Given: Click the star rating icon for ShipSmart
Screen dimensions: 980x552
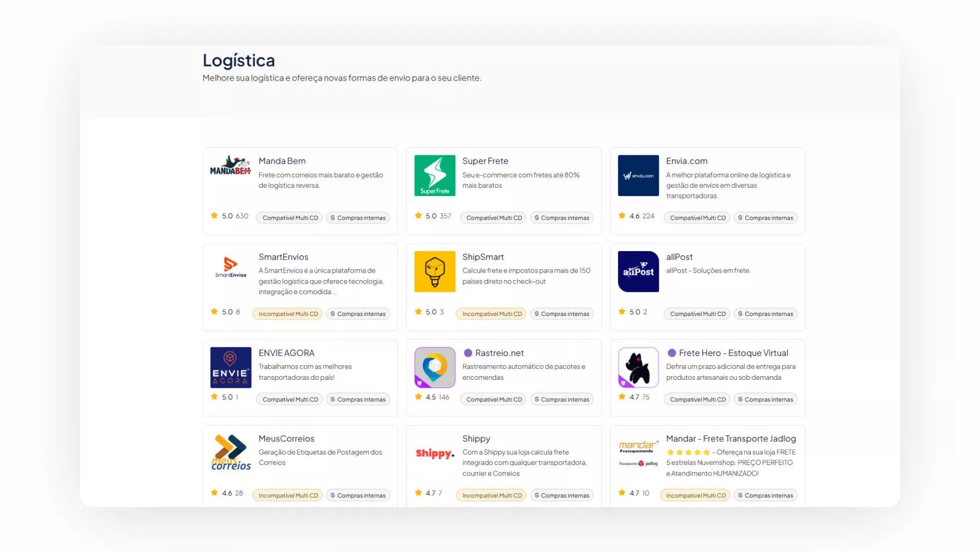Looking at the screenshot, I should pos(419,311).
